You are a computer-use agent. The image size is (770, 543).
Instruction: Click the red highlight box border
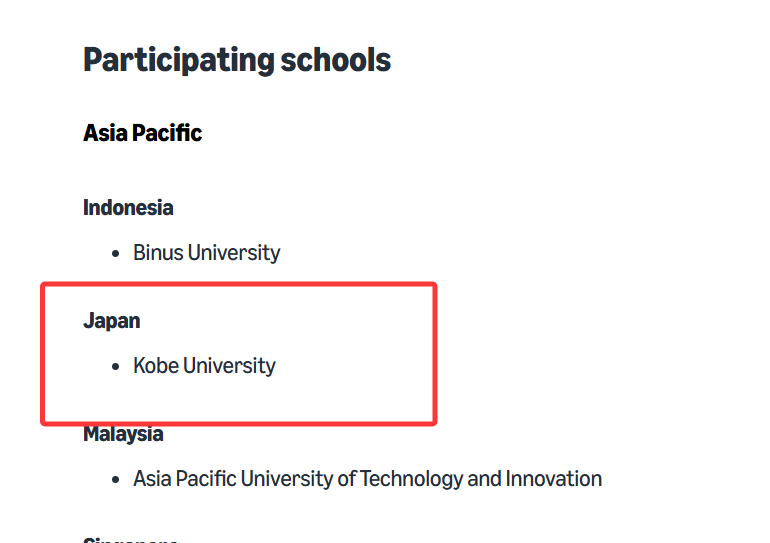tap(239, 285)
